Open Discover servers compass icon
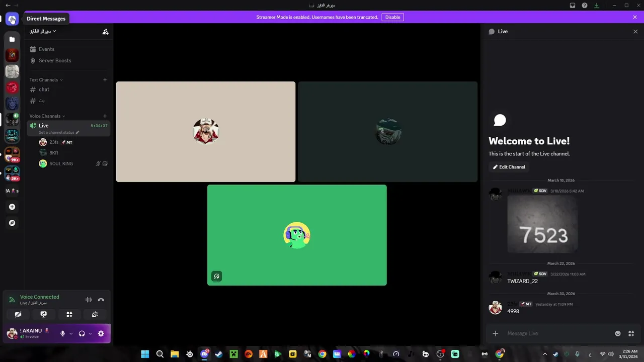The height and width of the screenshot is (362, 644). coord(12,223)
